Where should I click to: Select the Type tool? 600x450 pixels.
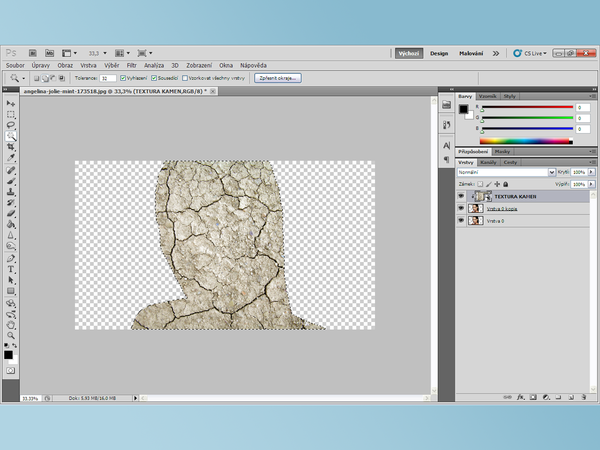(x=10, y=269)
